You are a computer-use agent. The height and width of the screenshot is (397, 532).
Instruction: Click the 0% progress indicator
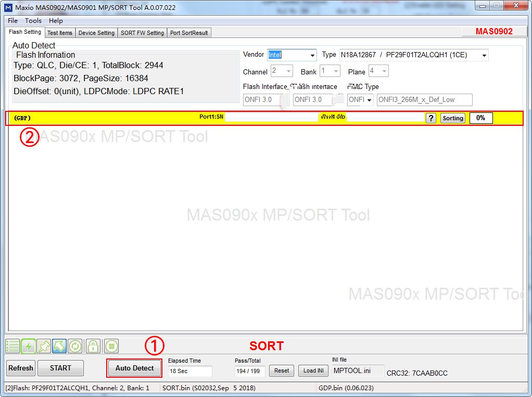tap(480, 118)
